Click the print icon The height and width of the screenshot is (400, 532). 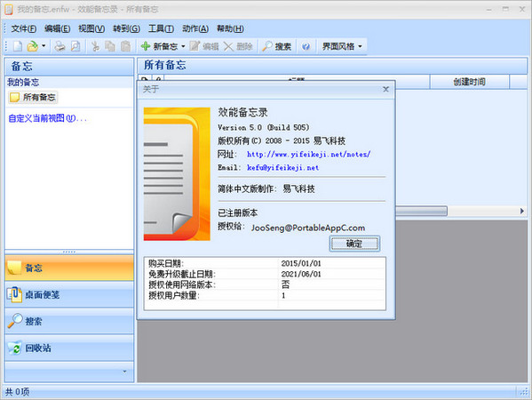coord(60,46)
